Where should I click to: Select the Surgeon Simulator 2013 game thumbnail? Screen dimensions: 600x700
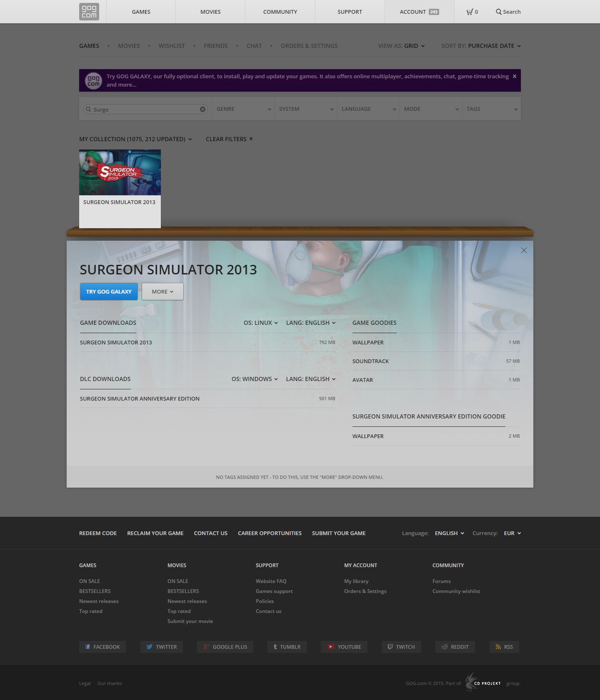[x=120, y=172]
